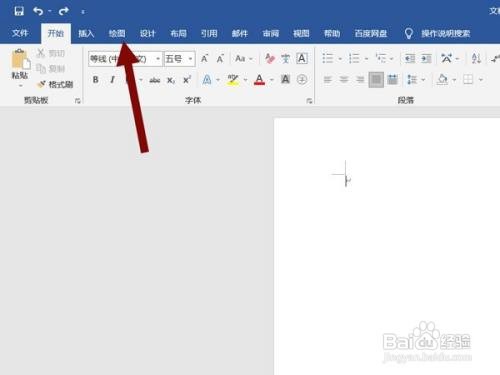Align paragraph text left
The image size is (500, 375).
328,80
